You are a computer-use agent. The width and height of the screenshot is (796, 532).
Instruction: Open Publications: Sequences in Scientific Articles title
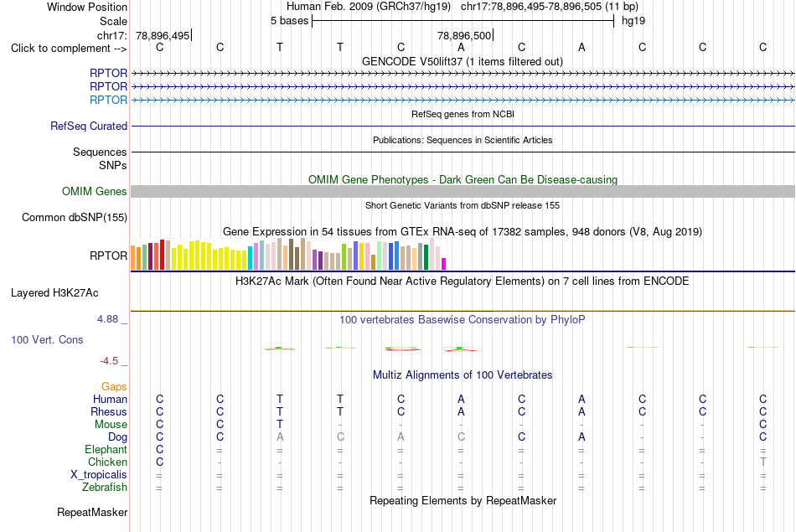coord(463,140)
